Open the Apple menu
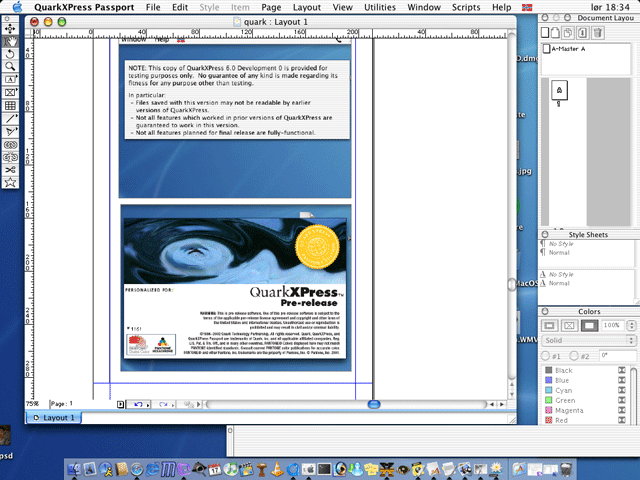Screen dimensions: 640x480 click(x=17, y=7)
